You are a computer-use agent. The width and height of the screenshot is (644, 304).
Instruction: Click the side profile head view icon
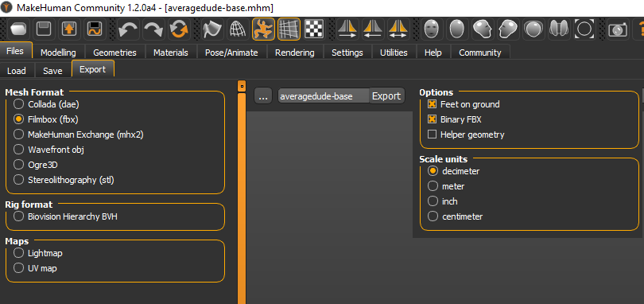508,29
